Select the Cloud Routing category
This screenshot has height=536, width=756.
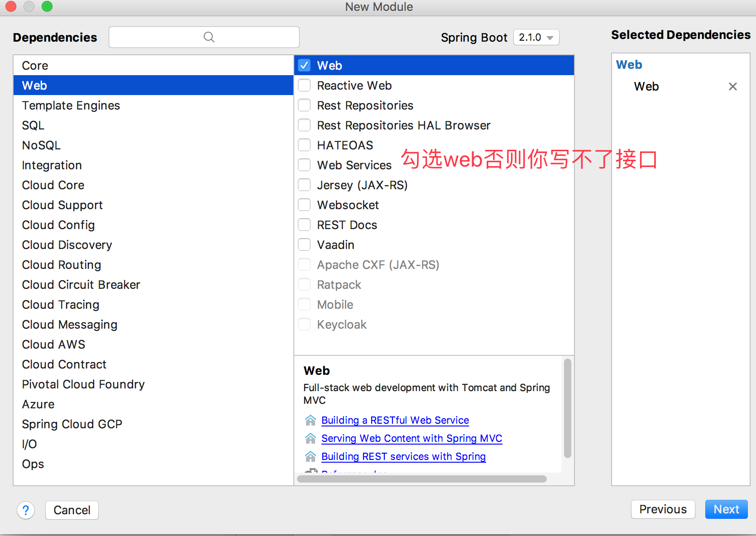tap(153, 265)
